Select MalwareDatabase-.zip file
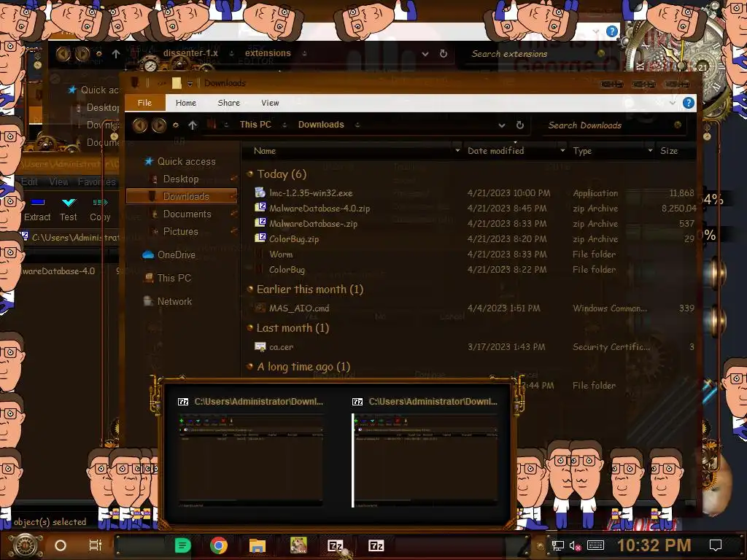Screen dimensions: 747x560 click(x=313, y=224)
